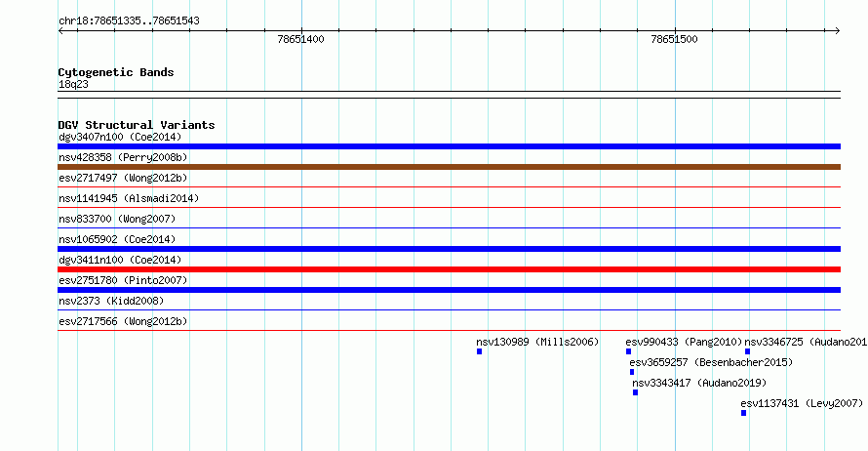Select the blue bar under dgv3407n100
Viewport: 868px width, 451px height.
pos(449,146)
